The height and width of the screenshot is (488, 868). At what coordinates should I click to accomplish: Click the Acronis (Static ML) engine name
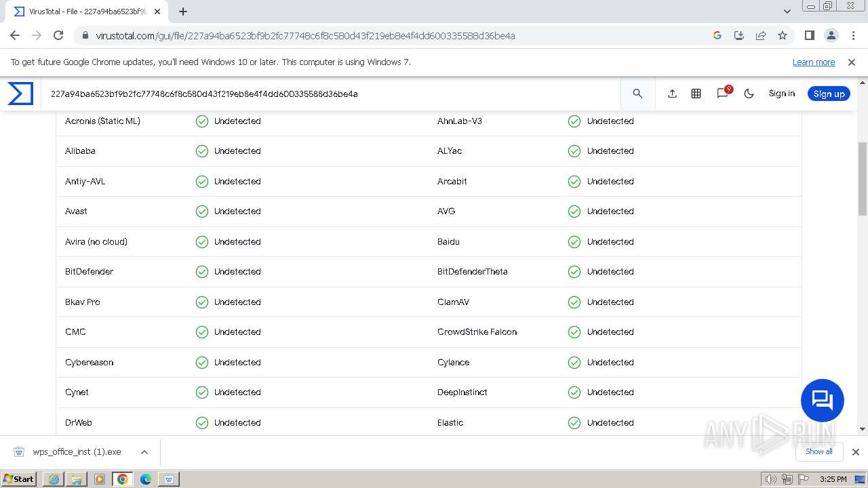(102, 121)
